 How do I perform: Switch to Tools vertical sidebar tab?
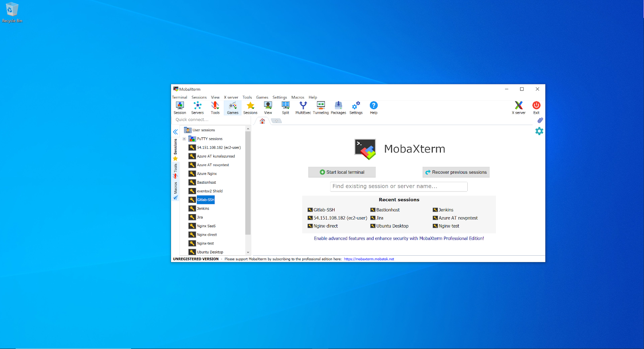click(x=175, y=171)
